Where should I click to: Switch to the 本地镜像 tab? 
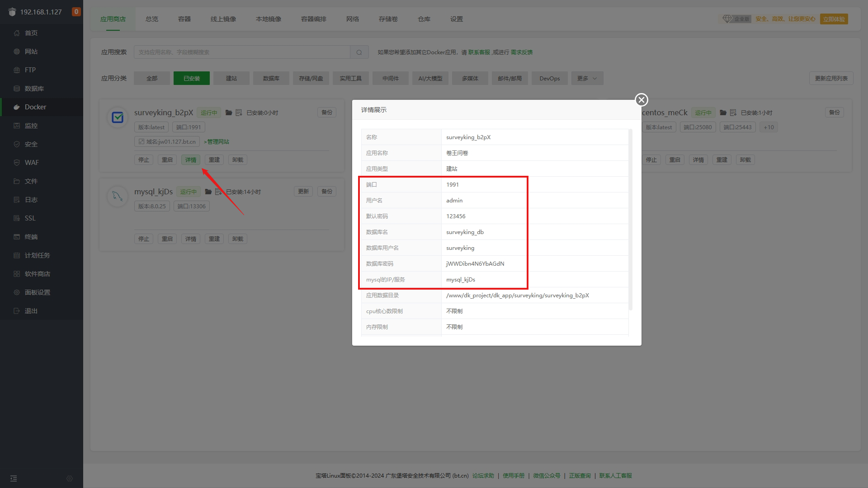tap(269, 19)
